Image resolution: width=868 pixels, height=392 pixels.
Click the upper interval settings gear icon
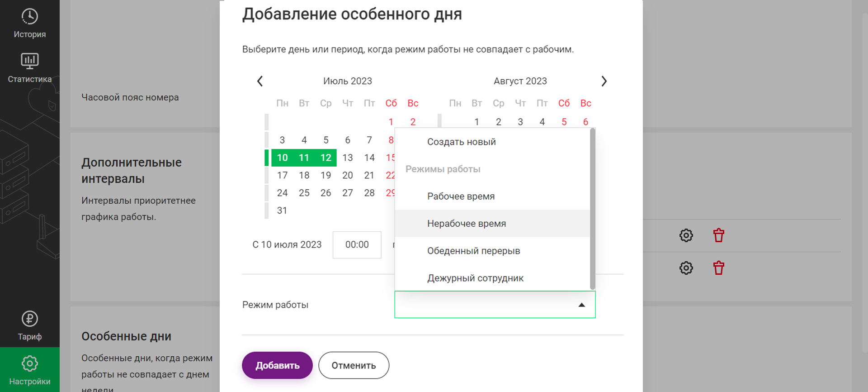(x=686, y=235)
